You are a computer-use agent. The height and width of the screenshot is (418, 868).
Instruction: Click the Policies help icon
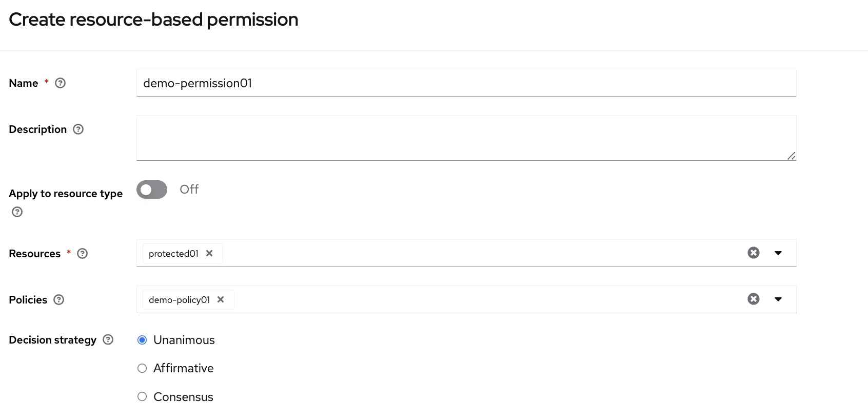[x=59, y=300]
